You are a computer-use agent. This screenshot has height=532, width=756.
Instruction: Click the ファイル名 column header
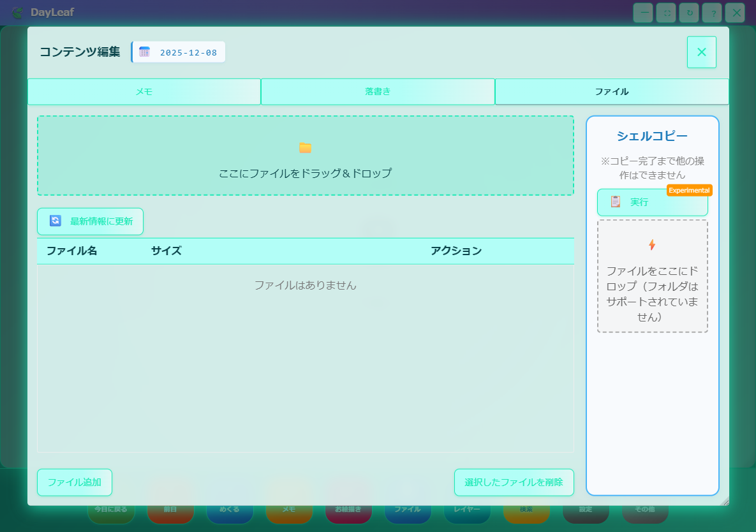(71, 251)
